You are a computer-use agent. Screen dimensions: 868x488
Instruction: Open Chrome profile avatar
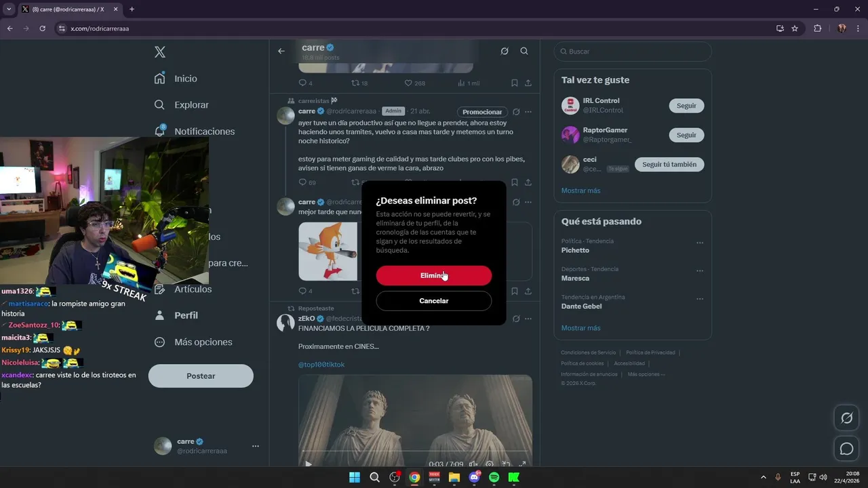pyautogui.click(x=842, y=28)
